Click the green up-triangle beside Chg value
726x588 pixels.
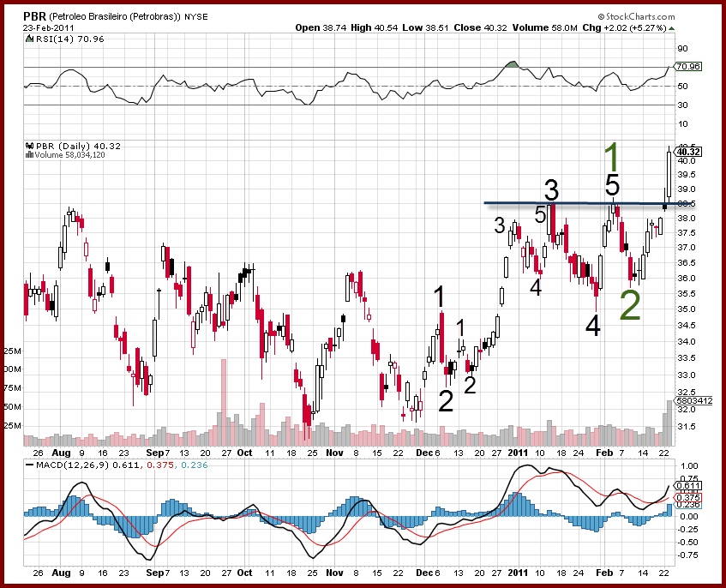pos(671,28)
